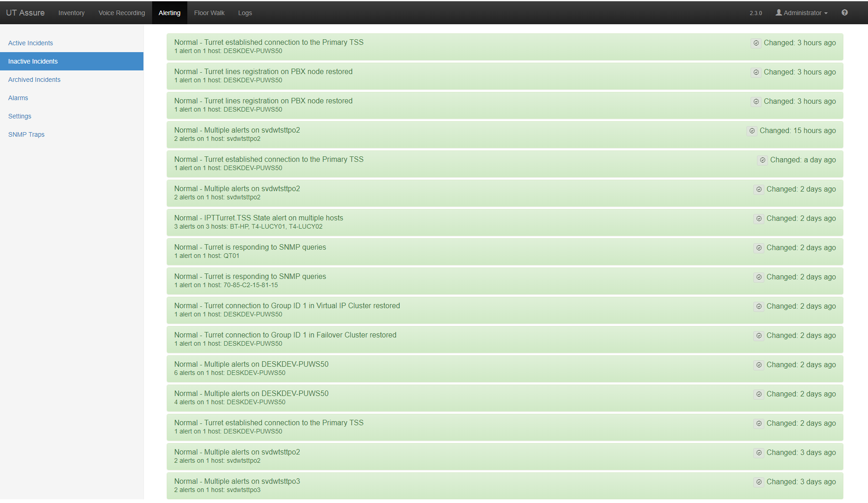The width and height of the screenshot is (868, 503).
Task: Click the '1 alert on 1 host: QT01' text
Action: (206, 256)
